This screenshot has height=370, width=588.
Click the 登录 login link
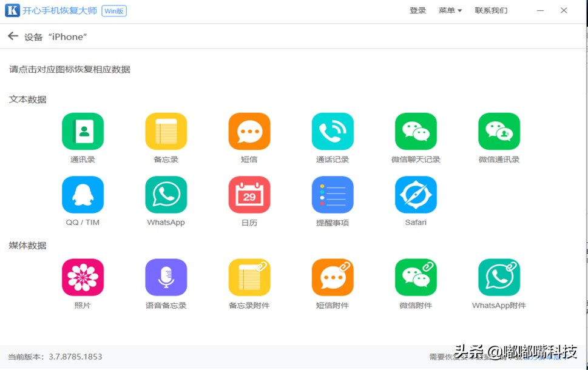tap(417, 10)
